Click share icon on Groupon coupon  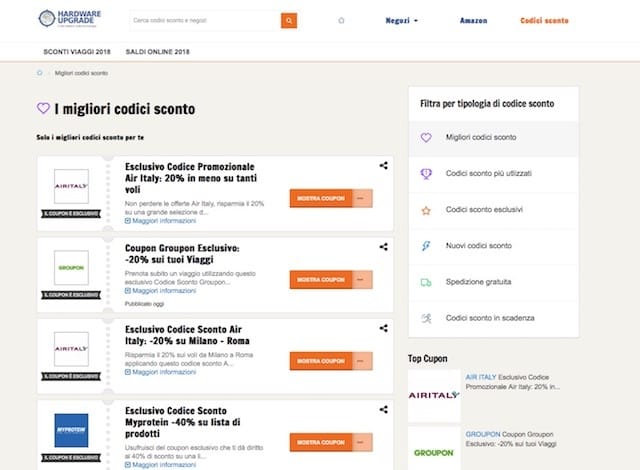[384, 246]
